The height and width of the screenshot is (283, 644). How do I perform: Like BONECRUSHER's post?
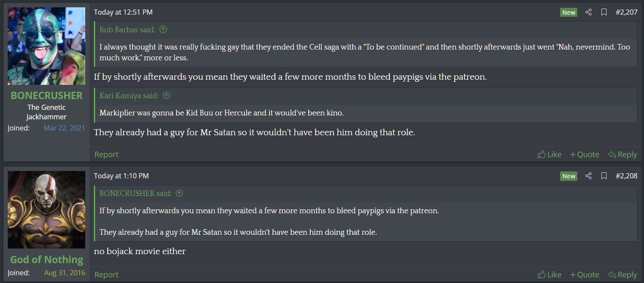click(x=549, y=154)
